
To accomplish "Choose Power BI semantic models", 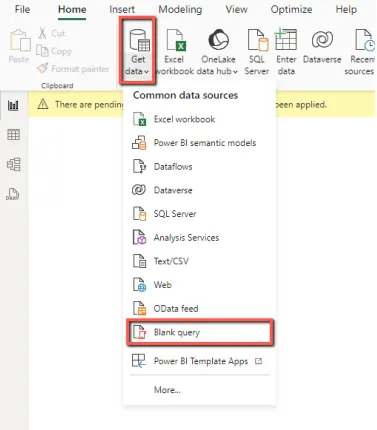I will point(199,143).
